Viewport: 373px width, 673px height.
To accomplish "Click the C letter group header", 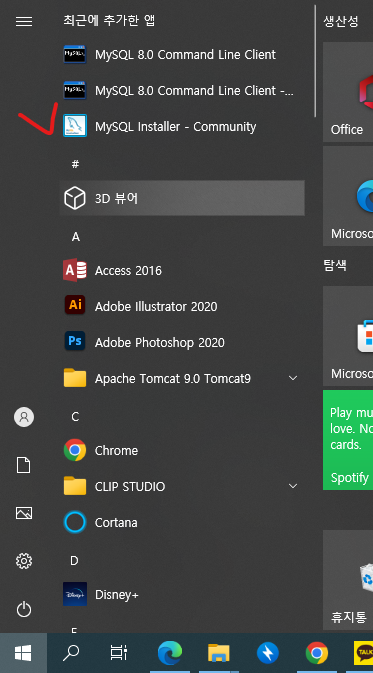I will (75, 416).
